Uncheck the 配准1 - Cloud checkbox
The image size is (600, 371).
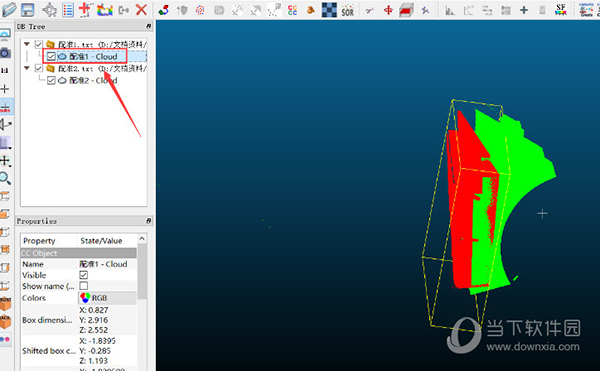pyautogui.click(x=51, y=57)
